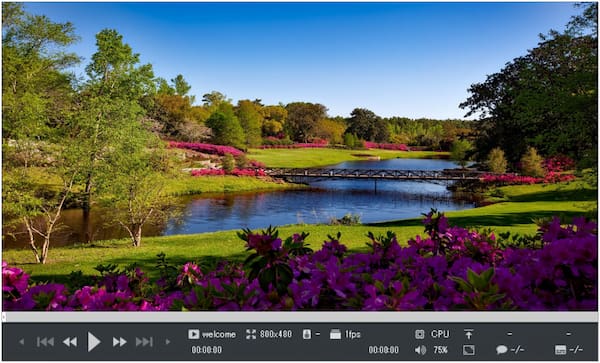Step one frame forward with small right arrow

point(168,342)
